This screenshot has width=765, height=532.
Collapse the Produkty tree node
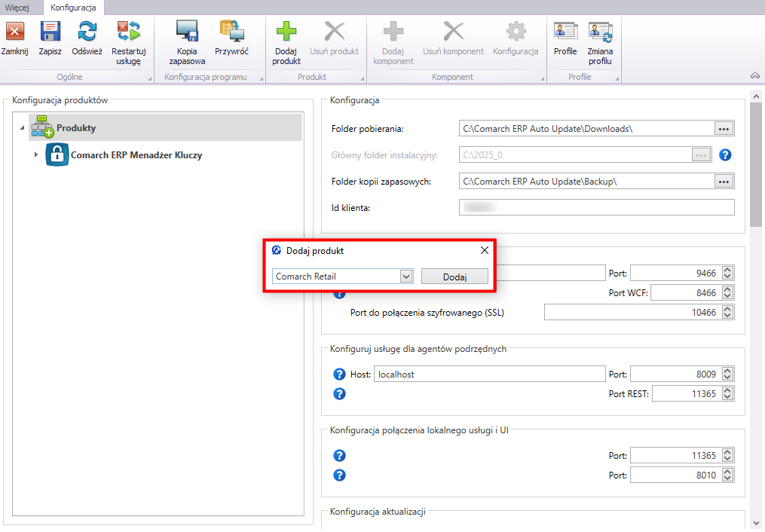22,128
